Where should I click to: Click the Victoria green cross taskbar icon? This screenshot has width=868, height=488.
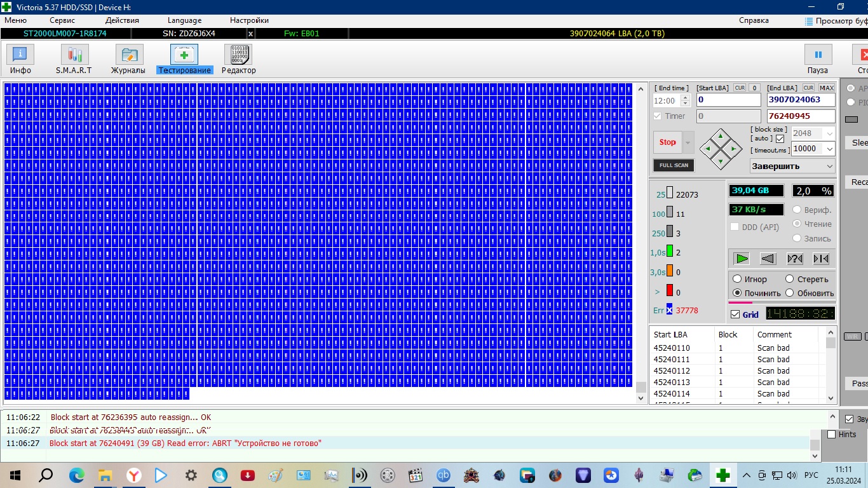pos(722,475)
